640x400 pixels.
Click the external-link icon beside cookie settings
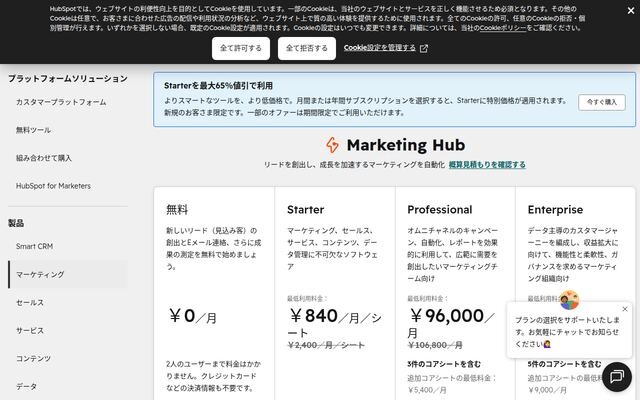(x=424, y=49)
